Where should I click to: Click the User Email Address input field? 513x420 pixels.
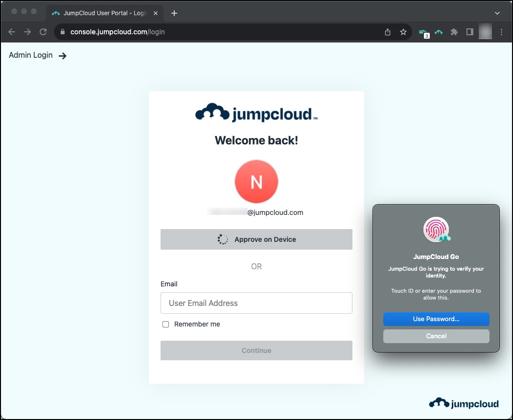click(256, 303)
